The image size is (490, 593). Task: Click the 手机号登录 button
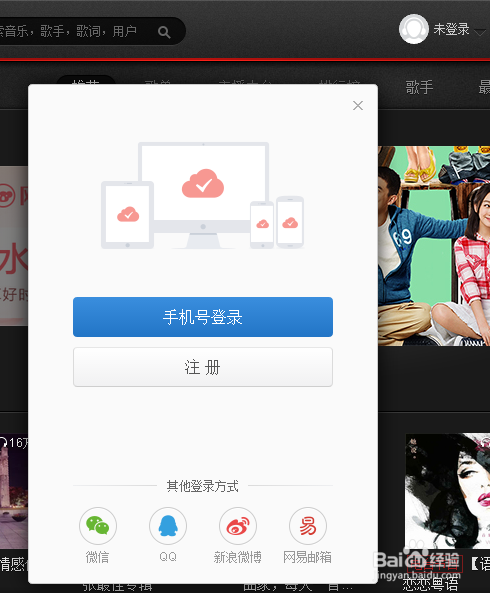(x=203, y=317)
